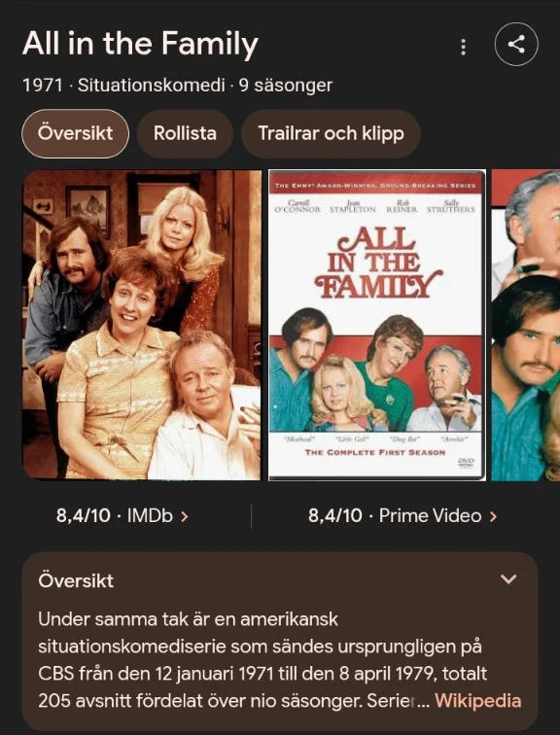Click the arrow next to Prime Video
Screen dimensions: 560x735
pos(493,516)
